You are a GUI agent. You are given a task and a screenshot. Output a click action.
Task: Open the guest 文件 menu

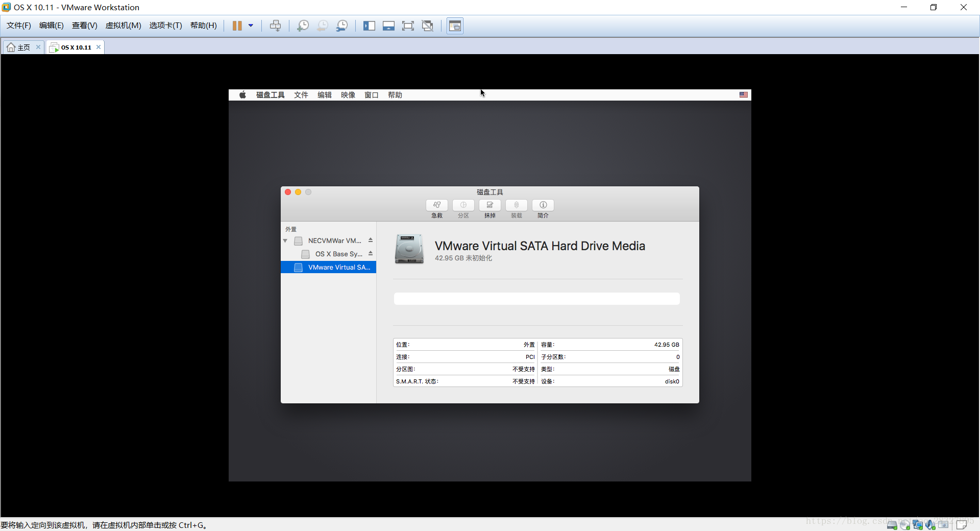[x=301, y=95]
